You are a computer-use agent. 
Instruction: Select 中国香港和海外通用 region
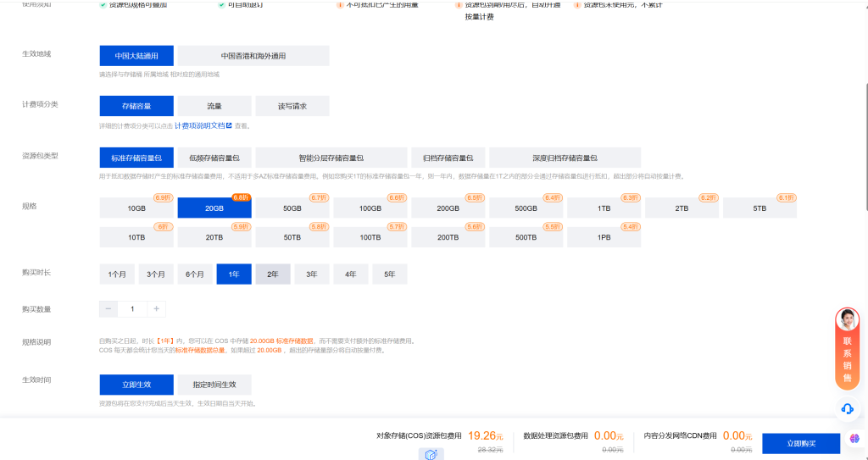[x=253, y=56]
